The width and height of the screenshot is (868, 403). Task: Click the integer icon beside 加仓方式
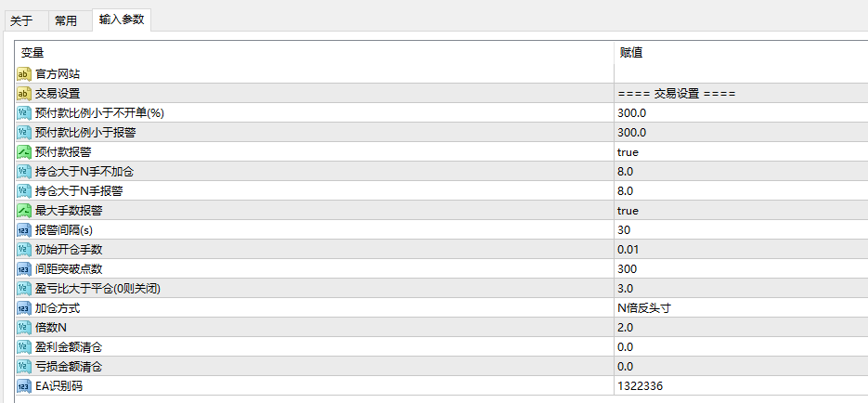tap(24, 307)
